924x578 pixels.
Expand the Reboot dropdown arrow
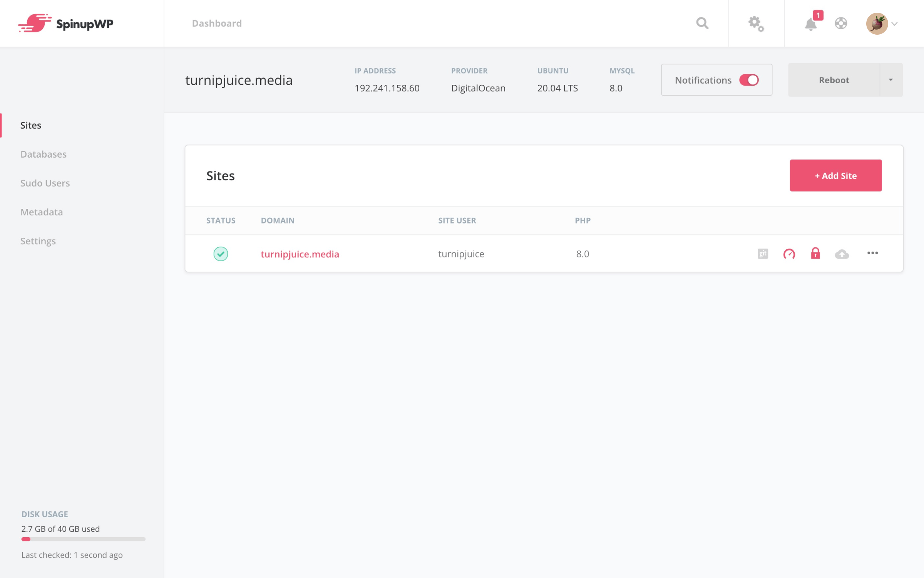[x=891, y=79]
